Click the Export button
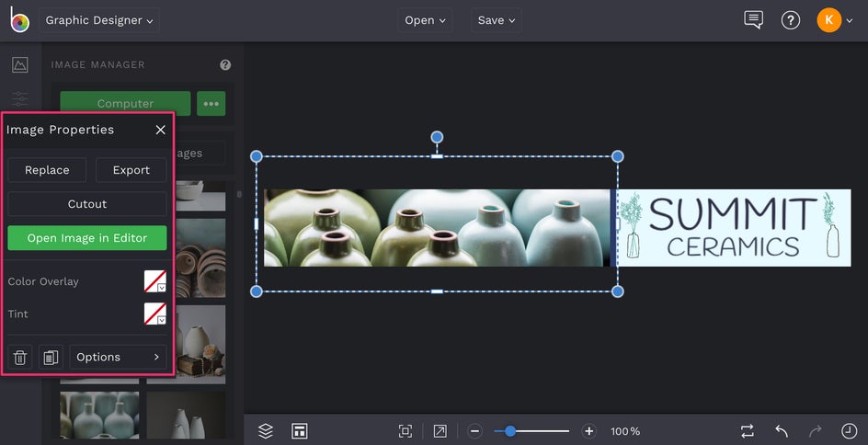868x445 pixels. pyautogui.click(x=131, y=170)
